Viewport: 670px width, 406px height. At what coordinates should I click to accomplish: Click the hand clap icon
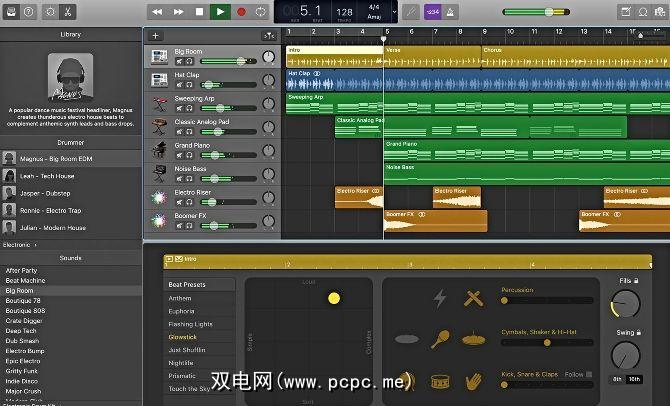click(473, 381)
